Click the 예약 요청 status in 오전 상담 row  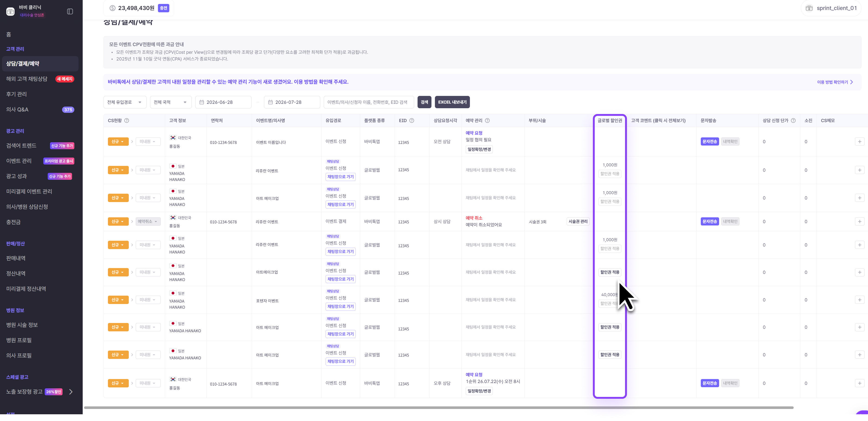[474, 133]
